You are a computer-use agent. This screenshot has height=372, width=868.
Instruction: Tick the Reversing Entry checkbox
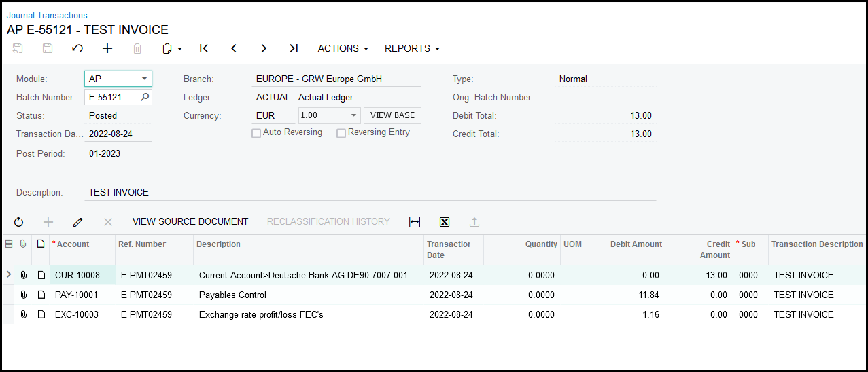[341, 133]
